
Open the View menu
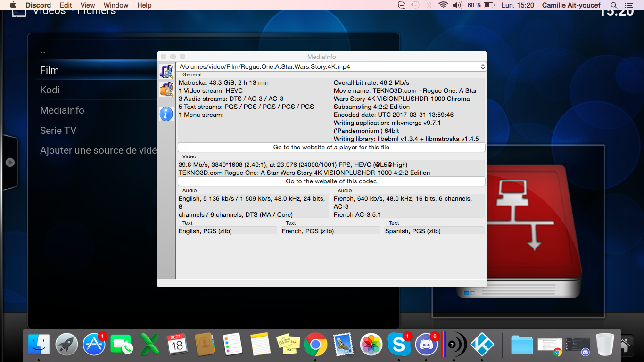click(x=88, y=5)
